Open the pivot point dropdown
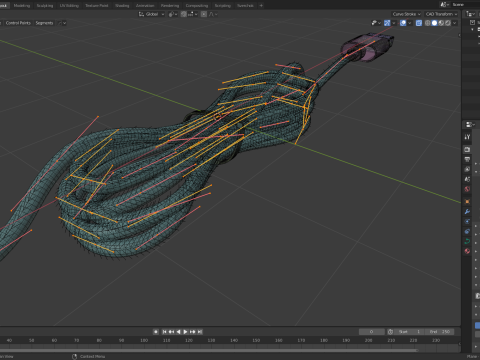Viewport: 480px width, 360px height. coord(172,14)
